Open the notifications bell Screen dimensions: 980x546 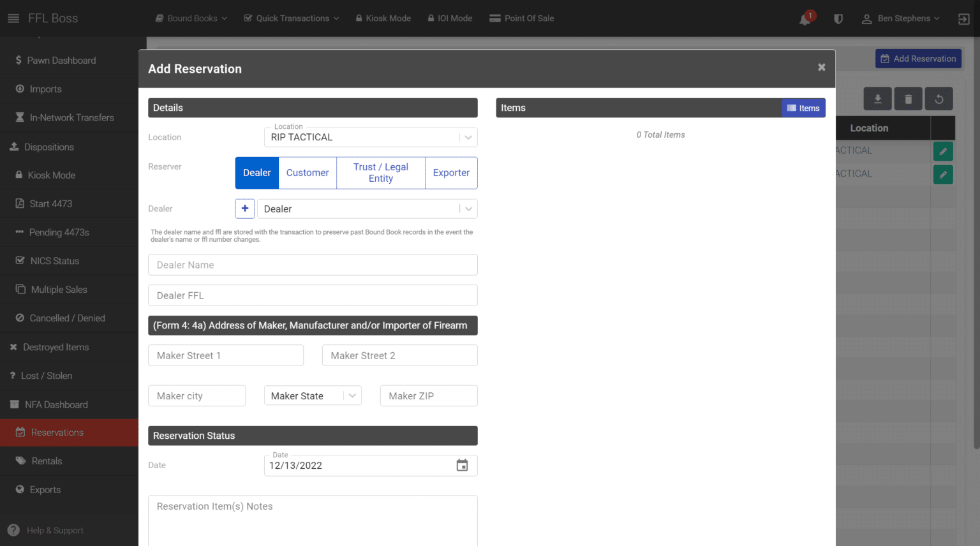coord(805,19)
